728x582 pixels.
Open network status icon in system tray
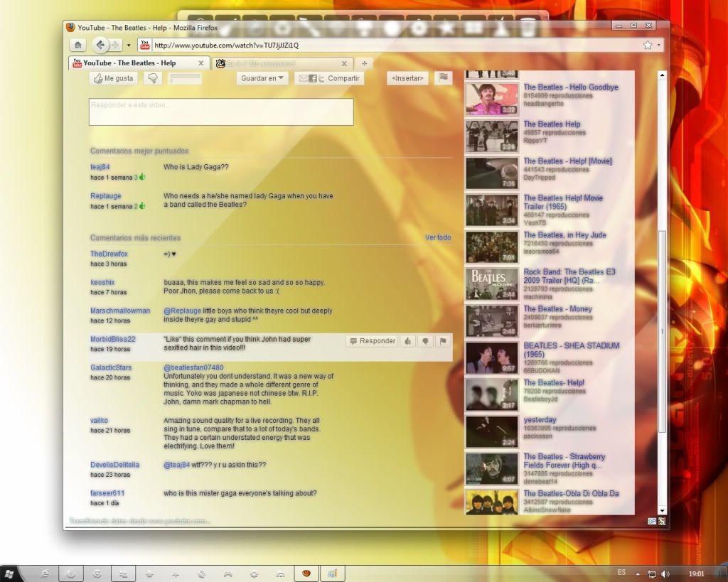(x=651, y=573)
